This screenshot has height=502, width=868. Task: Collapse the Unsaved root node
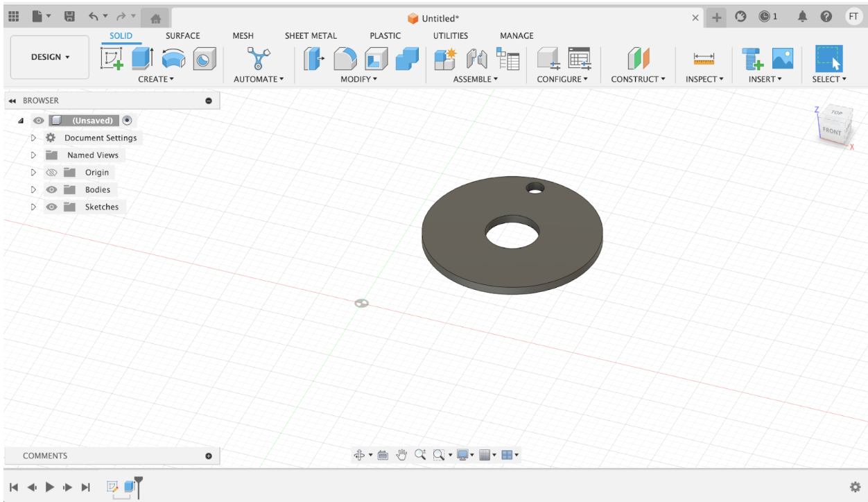click(x=20, y=121)
